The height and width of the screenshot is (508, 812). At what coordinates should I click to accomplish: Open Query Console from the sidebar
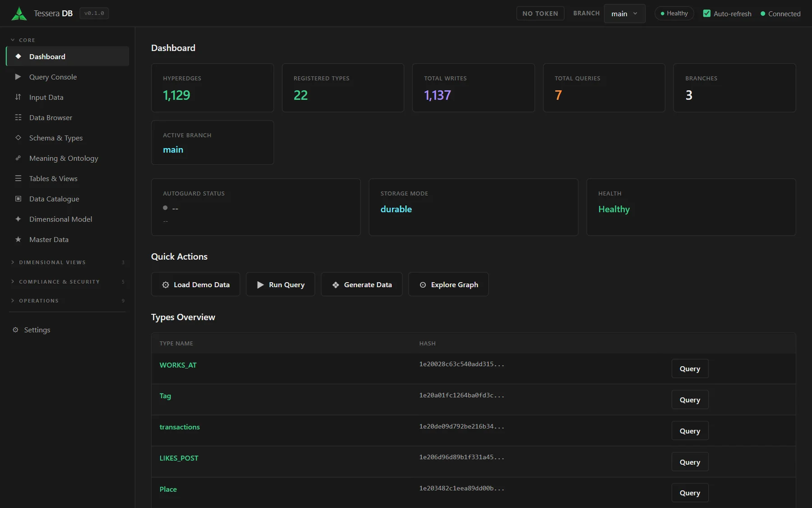click(68, 77)
